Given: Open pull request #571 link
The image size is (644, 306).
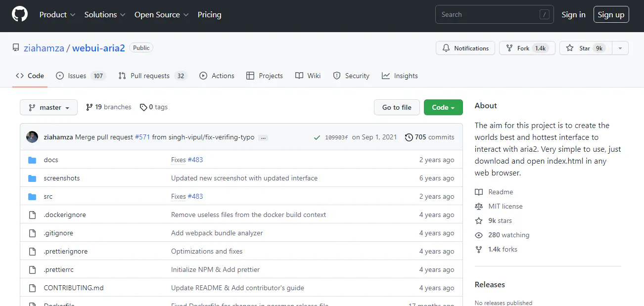Looking at the screenshot, I should (x=142, y=137).
